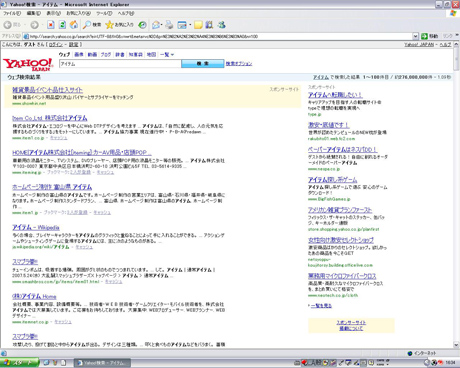Click the Mail envelope toolbar icon
460x368 pixels.
pos(156,25)
